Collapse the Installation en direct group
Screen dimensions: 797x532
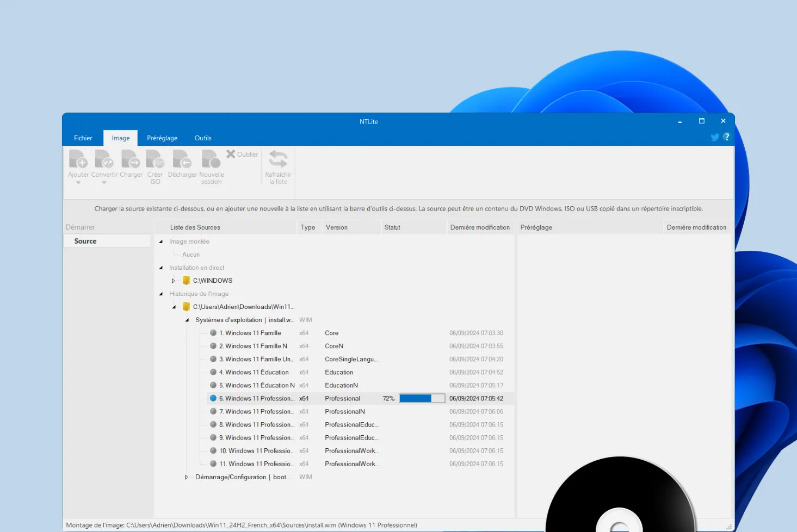[x=160, y=268]
